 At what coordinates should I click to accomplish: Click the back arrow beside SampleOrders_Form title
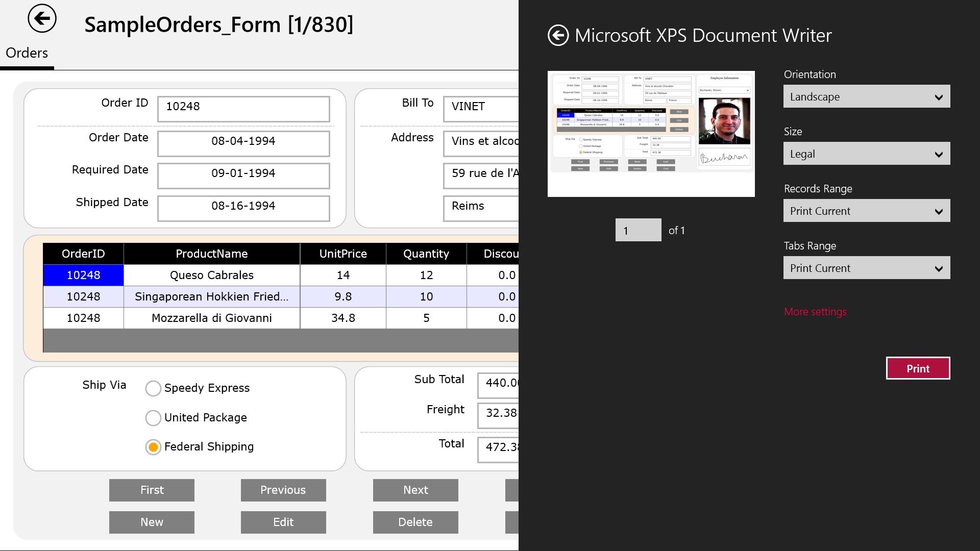(x=42, y=19)
